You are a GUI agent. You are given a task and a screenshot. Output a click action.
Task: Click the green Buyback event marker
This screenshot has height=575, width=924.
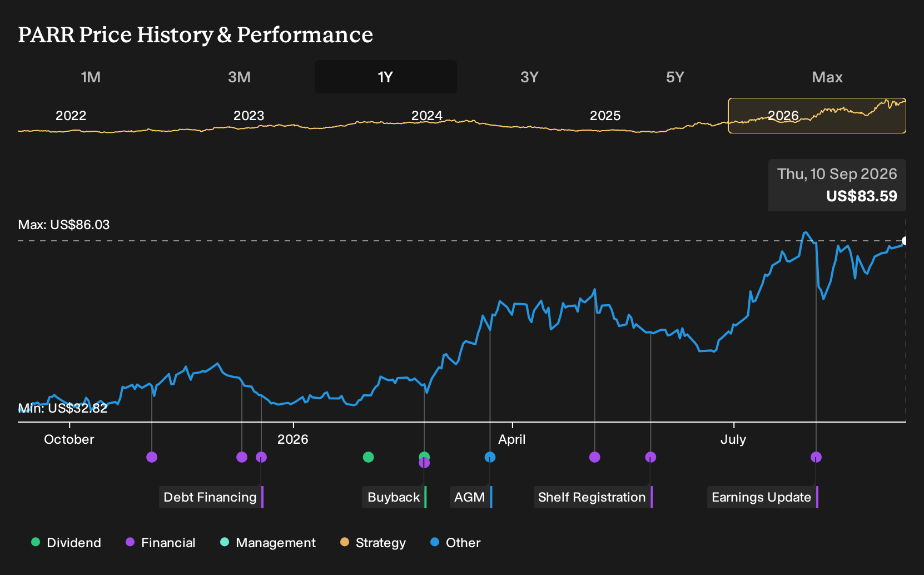point(424,455)
